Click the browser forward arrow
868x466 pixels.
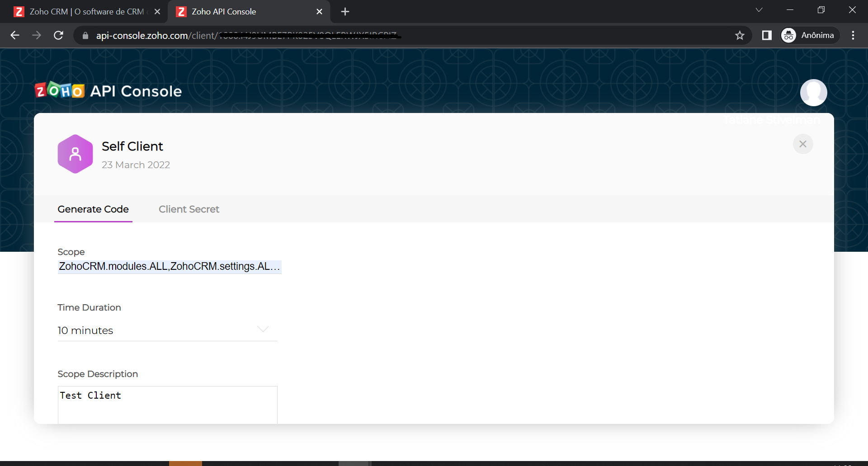coord(37,35)
